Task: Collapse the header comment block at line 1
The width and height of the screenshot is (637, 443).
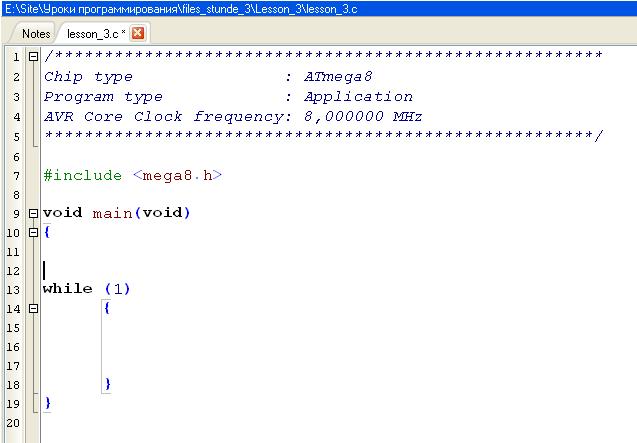Action: 33,56
